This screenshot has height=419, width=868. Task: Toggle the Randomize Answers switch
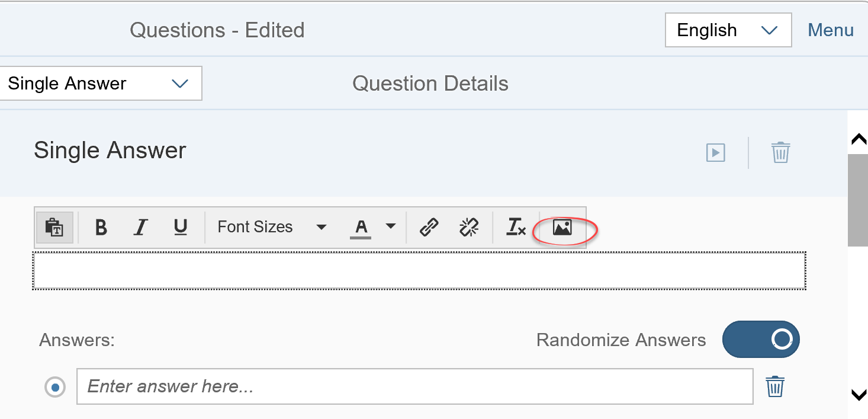761,340
